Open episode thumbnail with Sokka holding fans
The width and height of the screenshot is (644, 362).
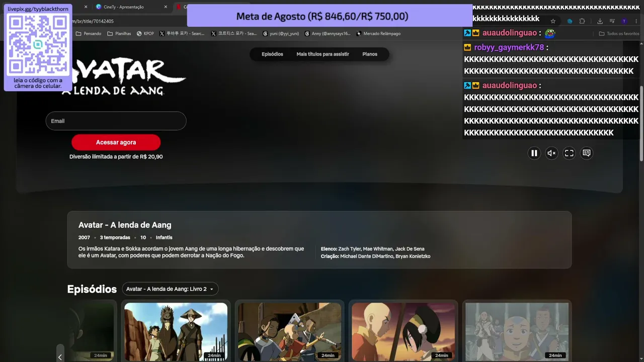coord(289,332)
